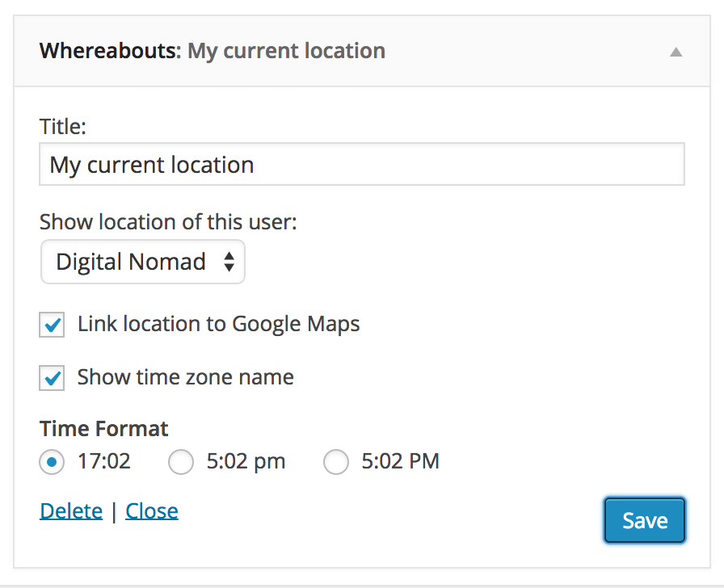Collapse the Whereabouts widget with the triangle arrow
The image size is (724, 588).
(x=676, y=52)
